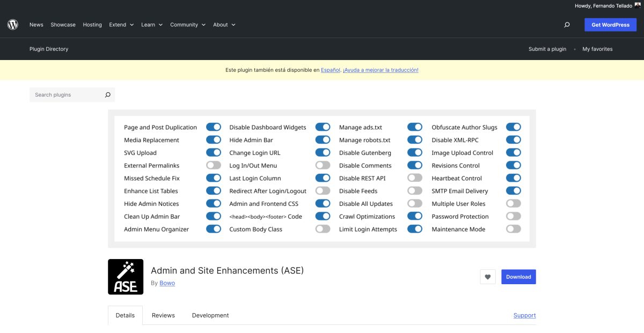Click into the Search plugins field

(x=64, y=94)
